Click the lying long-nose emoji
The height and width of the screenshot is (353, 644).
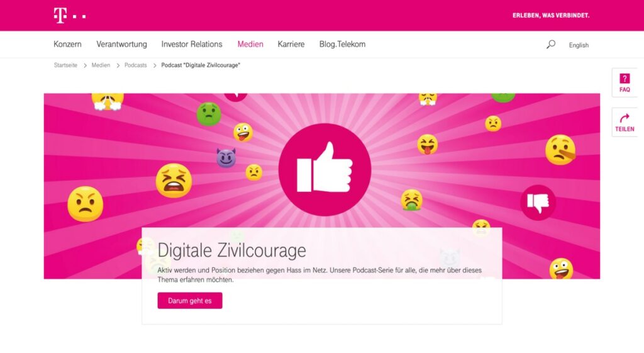pyautogui.click(x=560, y=150)
